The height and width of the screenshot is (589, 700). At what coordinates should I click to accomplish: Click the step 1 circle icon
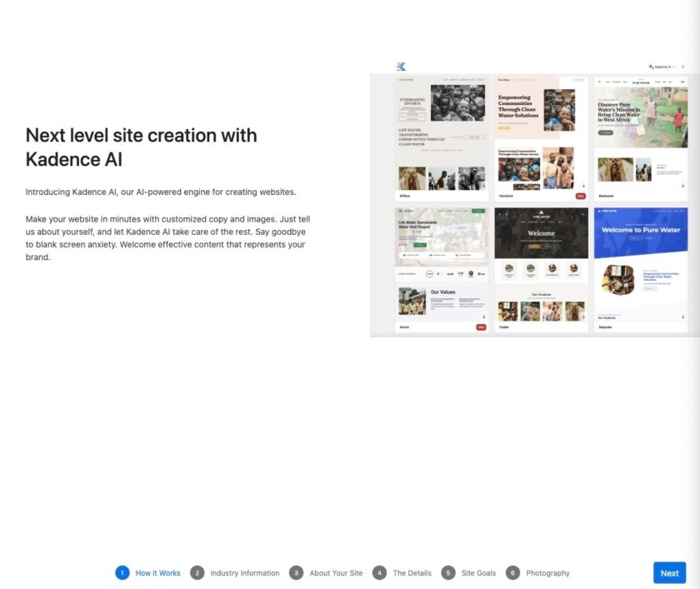click(x=122, y=573)
